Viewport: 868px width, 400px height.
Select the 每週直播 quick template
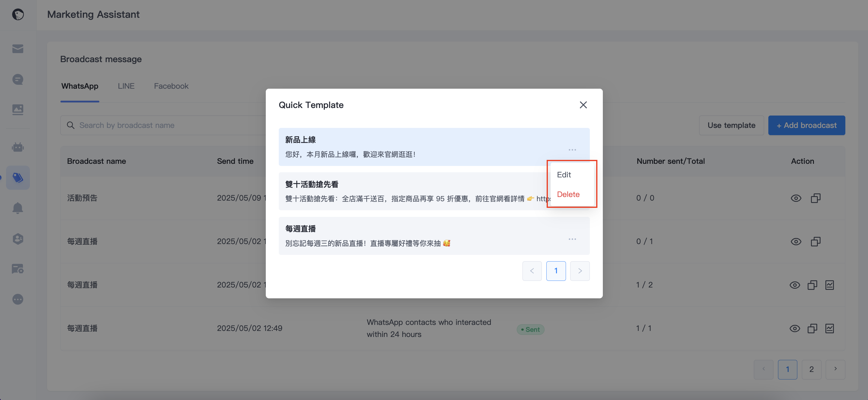(434, 236)
